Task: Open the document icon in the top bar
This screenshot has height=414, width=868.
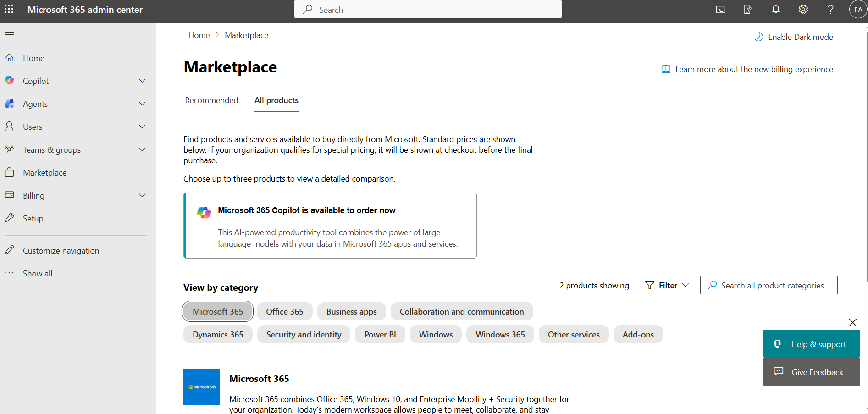Action: pyautogui.click(x=748, y=10)
